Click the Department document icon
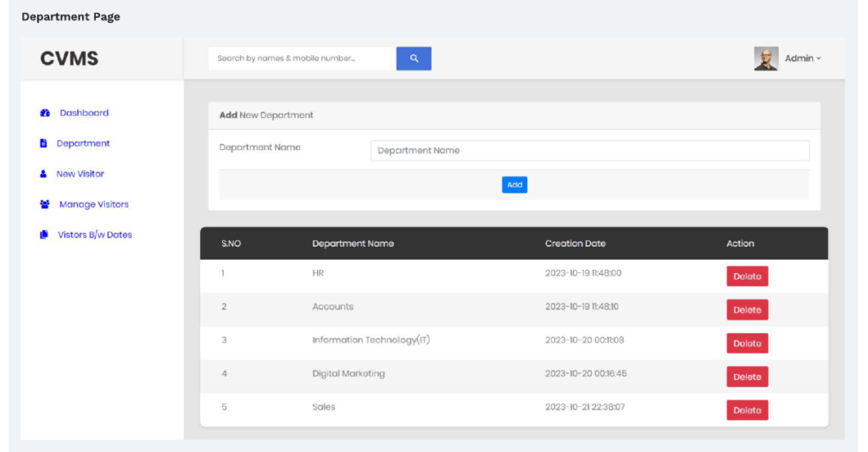Viewport: 868px width, 452px height. point(43,143)
